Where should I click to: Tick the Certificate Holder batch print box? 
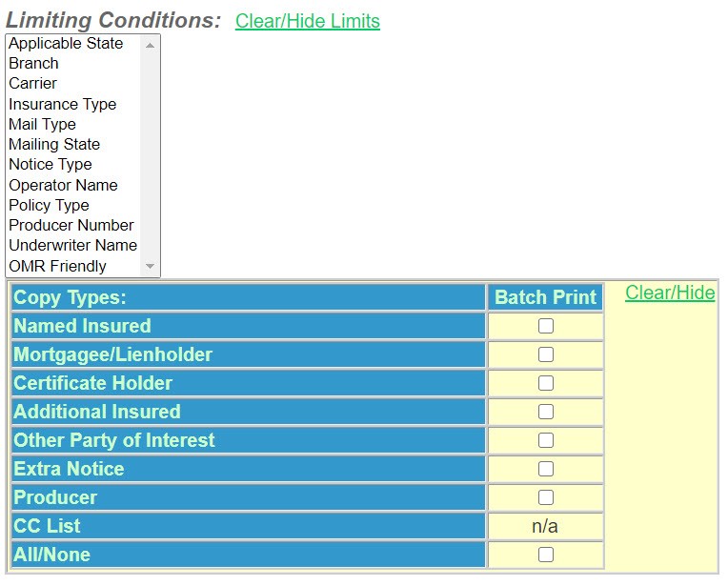pyautogui.click(x=546, y=383)
